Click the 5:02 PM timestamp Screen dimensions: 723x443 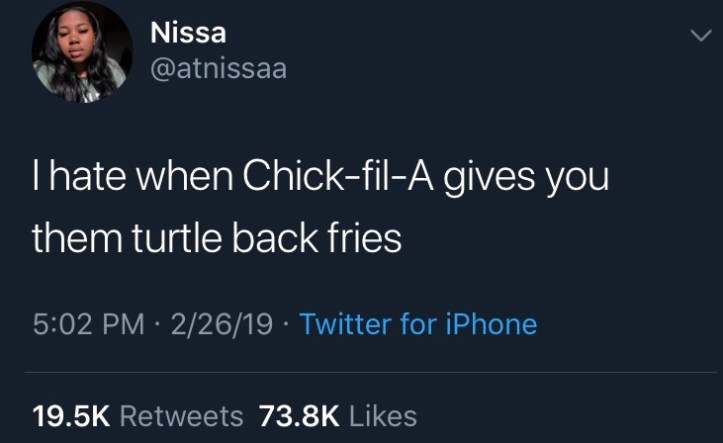82,324
